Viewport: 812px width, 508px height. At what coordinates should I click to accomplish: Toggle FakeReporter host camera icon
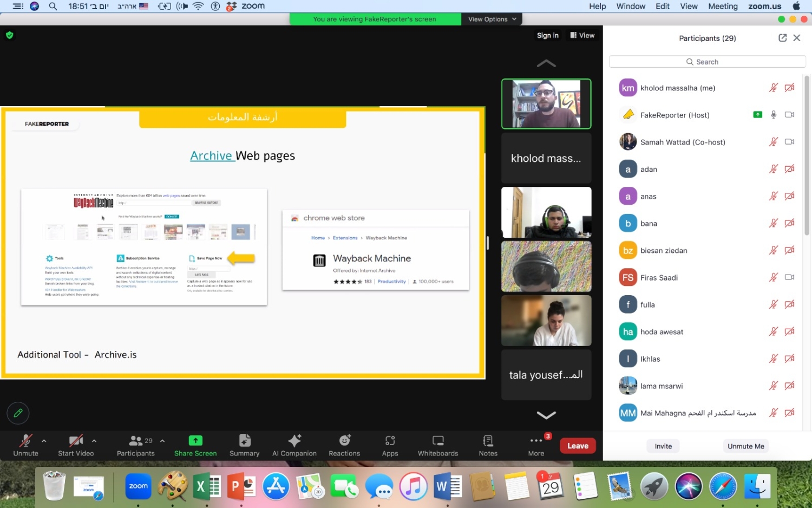point(789,115)
